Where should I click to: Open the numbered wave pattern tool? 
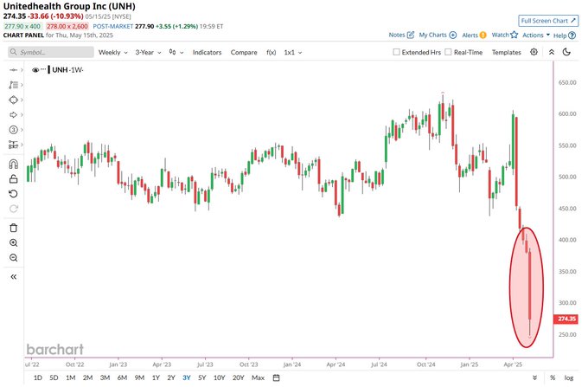pos(13,130)
